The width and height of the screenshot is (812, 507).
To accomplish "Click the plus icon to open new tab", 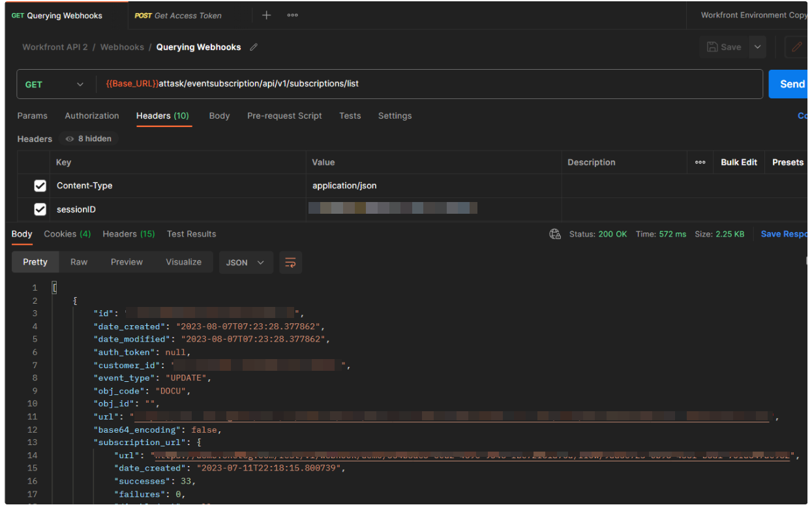I will coord(266,16).
